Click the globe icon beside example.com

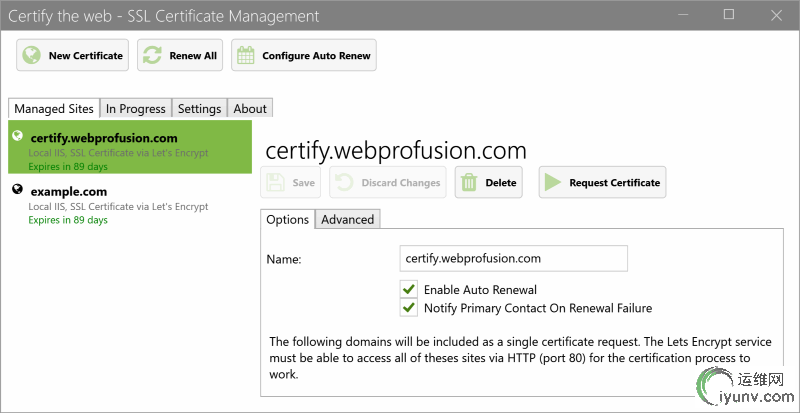click(17, 189)
